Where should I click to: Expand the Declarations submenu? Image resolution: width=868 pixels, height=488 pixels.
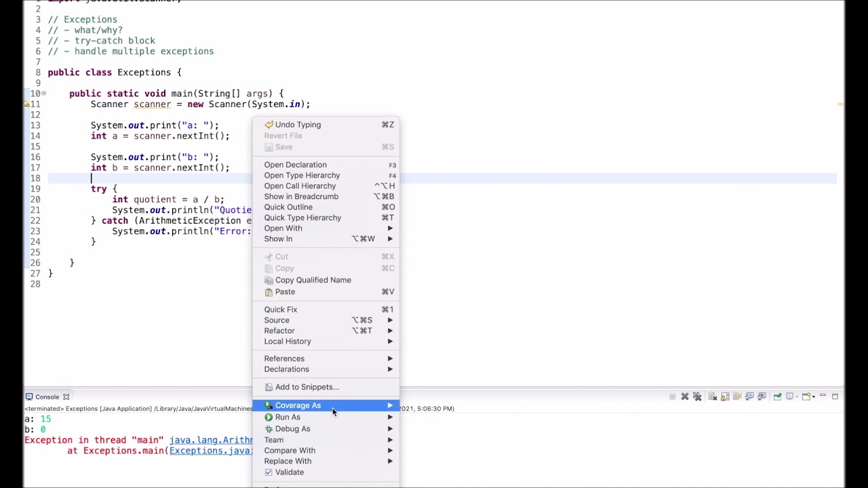point(326,369)
